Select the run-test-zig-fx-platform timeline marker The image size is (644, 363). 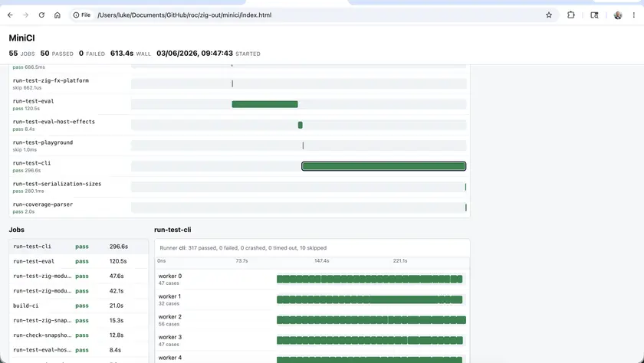pyautogui.click(x=232, y=83)
